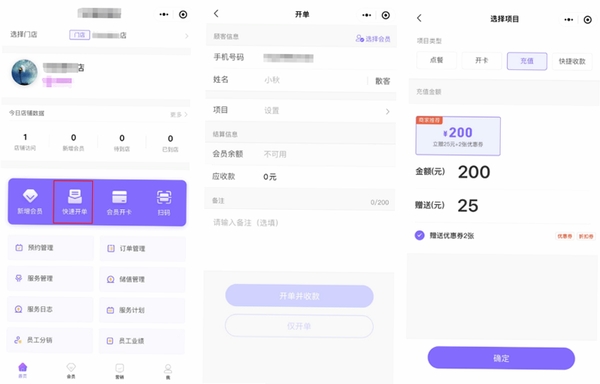Screen dimensions: 600x384
Task: Edit the 金额 200 amount
Action: click(474, 172)
